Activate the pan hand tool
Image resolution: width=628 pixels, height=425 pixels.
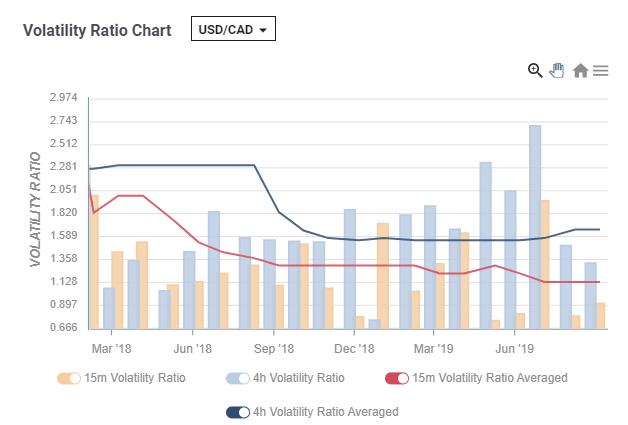(x=557, y=70)
